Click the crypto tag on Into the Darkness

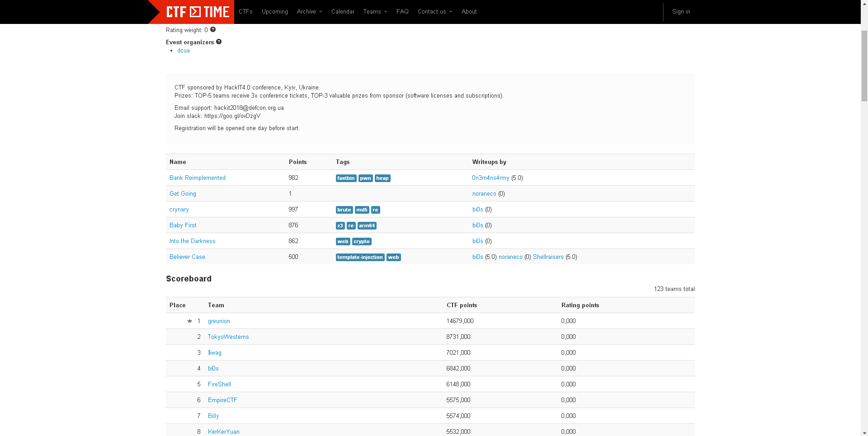[361, 241]
